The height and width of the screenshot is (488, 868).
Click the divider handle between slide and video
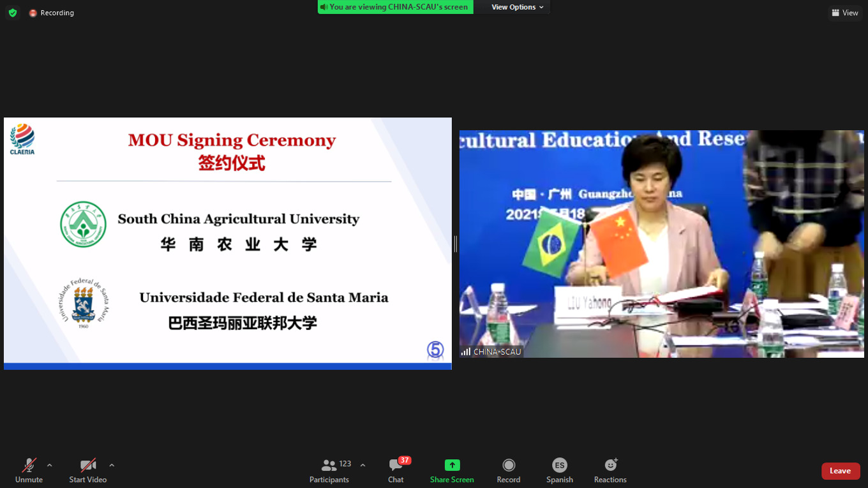point(455,244)
